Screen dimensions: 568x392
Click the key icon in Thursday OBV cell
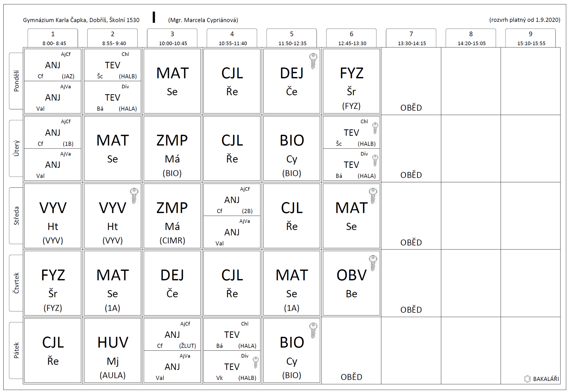(x=373, y=263)
